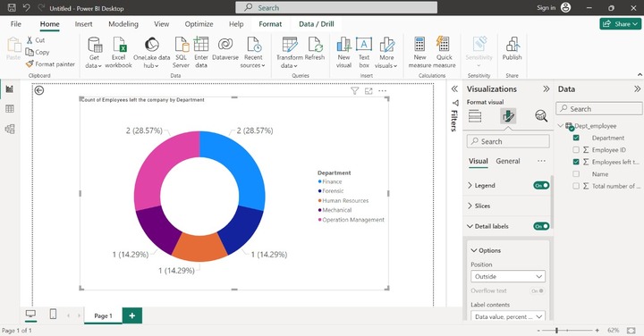Open Dataverse connector
Image resolution: width=644 pixels, height=336 pixels.
pos(225,48)
